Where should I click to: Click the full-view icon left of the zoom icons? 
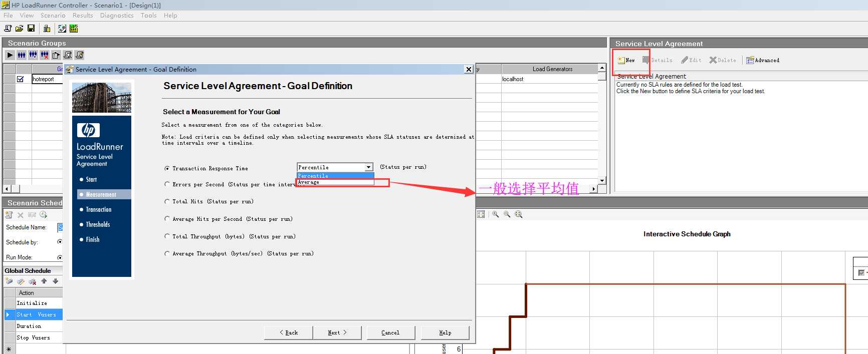click(481, 214)
